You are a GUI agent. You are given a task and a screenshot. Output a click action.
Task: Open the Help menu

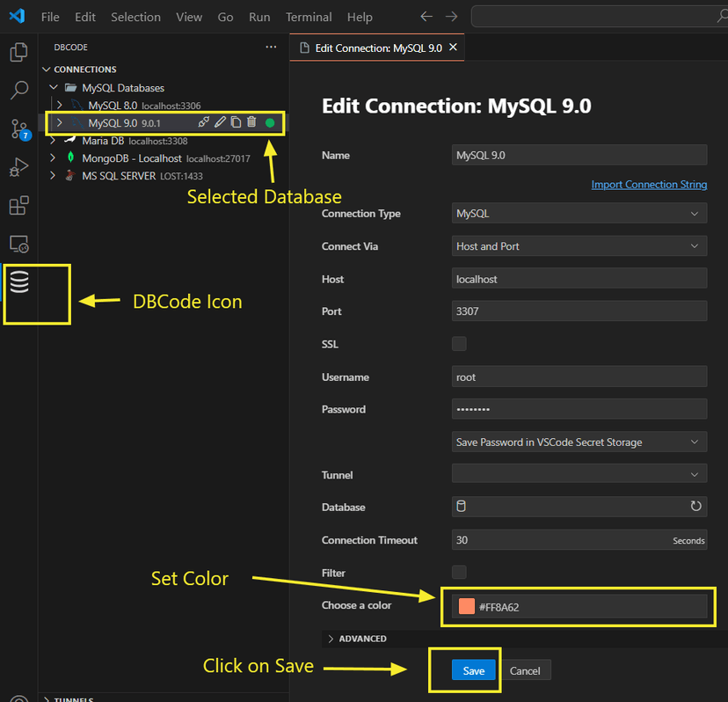pos(360,17)
